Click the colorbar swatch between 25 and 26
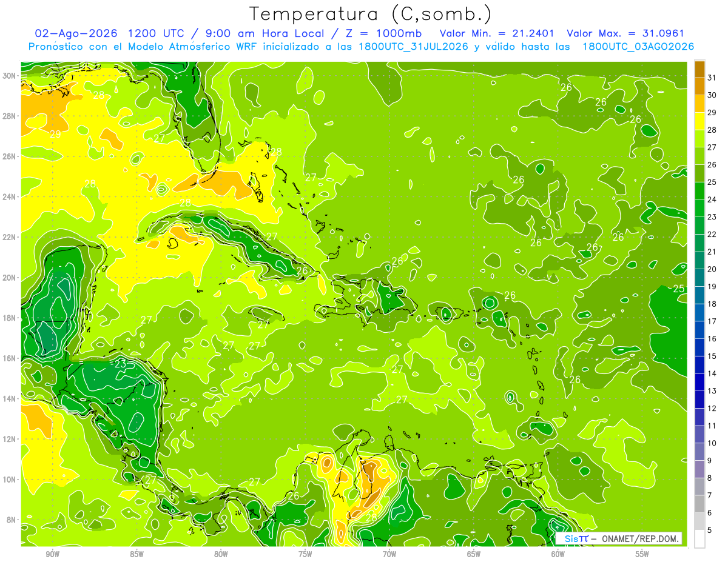The width and height of the screenshot is (728, 562). pos(699,173)
